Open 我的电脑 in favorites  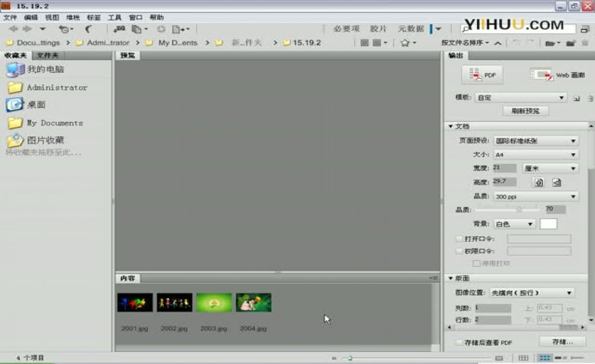coord(35,69)
